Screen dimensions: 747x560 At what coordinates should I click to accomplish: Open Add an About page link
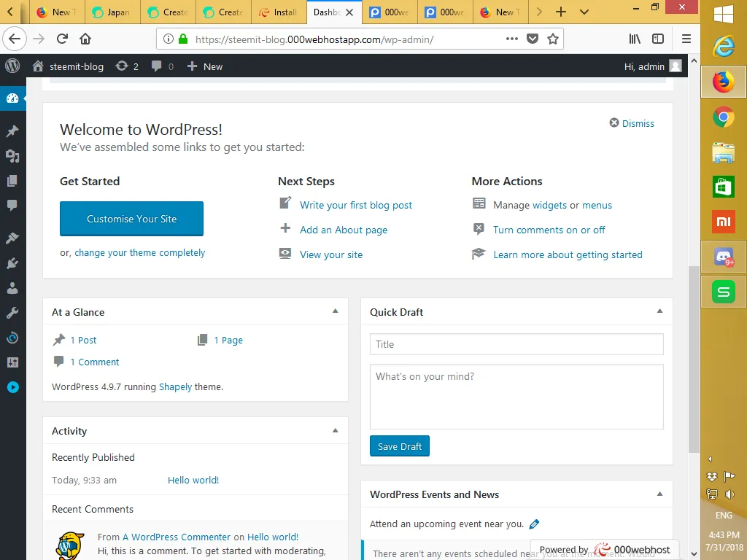click(344, 230)
